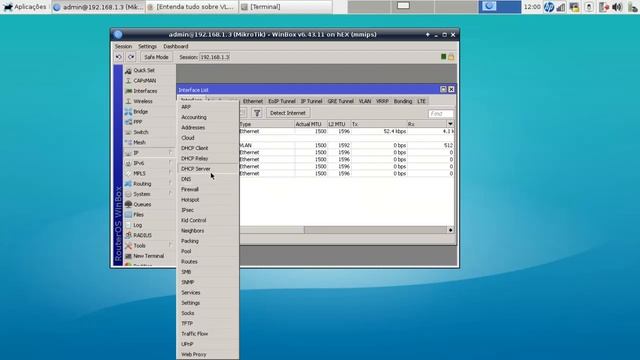This screenshot has height=360, width=640.
Task: Click the Session address field
Action: [x=215, y=57]
